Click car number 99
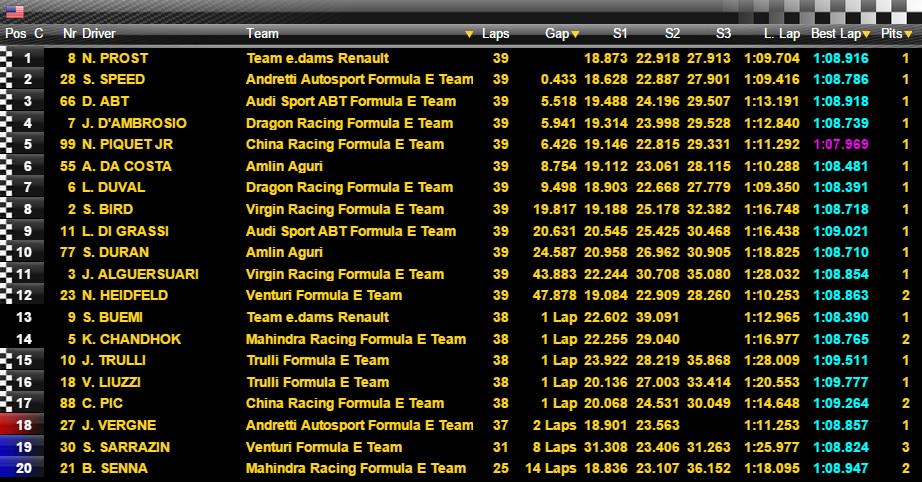Image resolution: width=922 pixels, height=482 pixels. coord(68,144)
